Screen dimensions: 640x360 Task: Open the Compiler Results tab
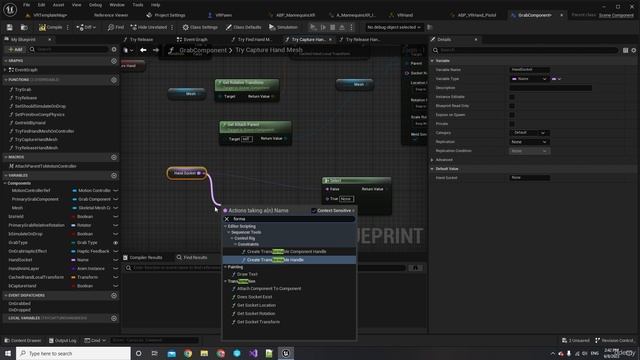tap(142, 258)
